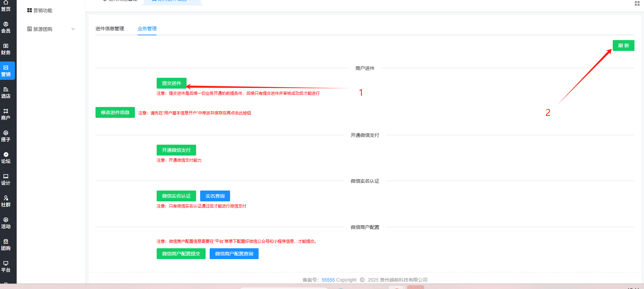Go to 会员 members section icon
Viewport: 644px width, 289px height.
click(6, 28)
